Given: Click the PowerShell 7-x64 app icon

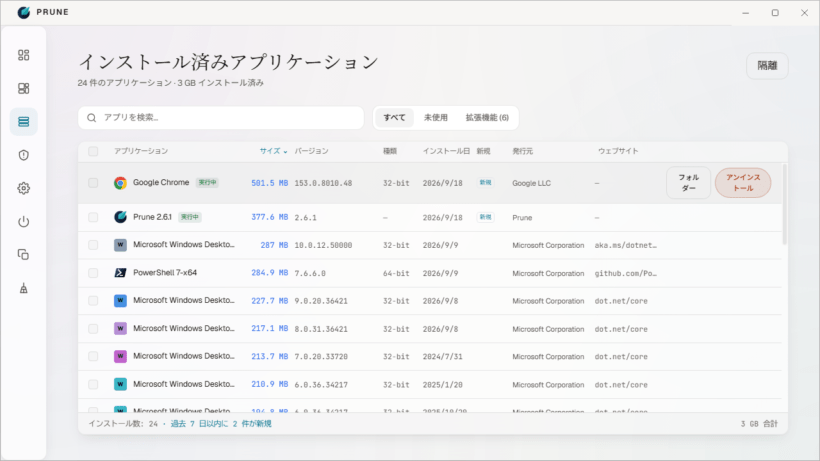Looking at the screenshot, I should (120, 273).
